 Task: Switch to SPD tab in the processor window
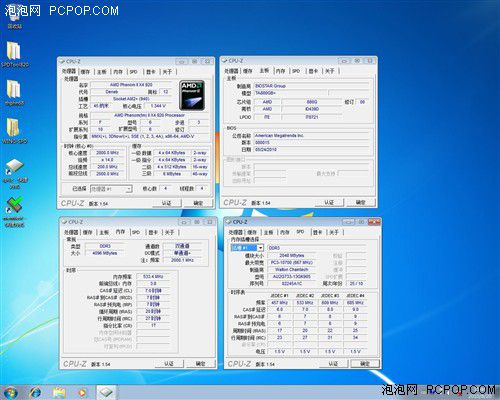coord(133,72)
